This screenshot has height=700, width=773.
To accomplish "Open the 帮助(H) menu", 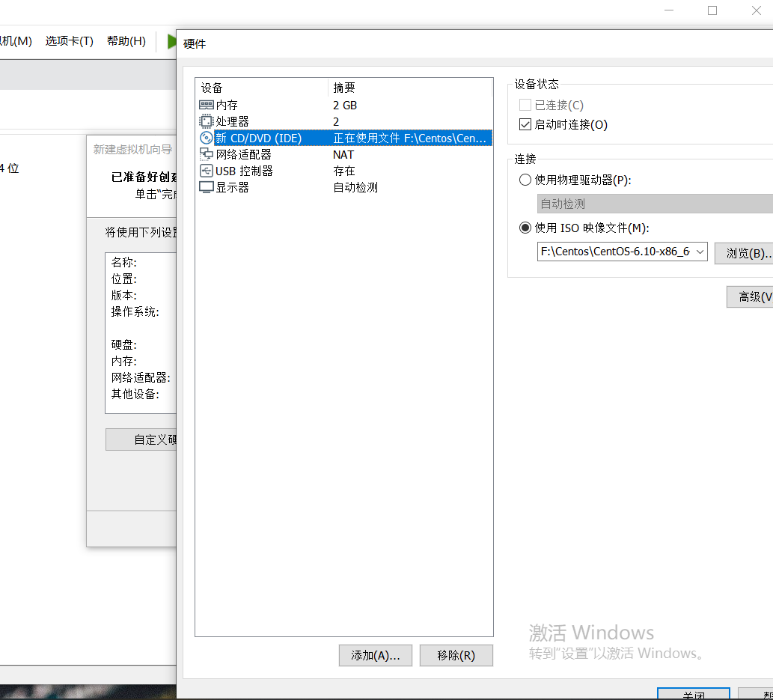I will [x=126, y=41].
